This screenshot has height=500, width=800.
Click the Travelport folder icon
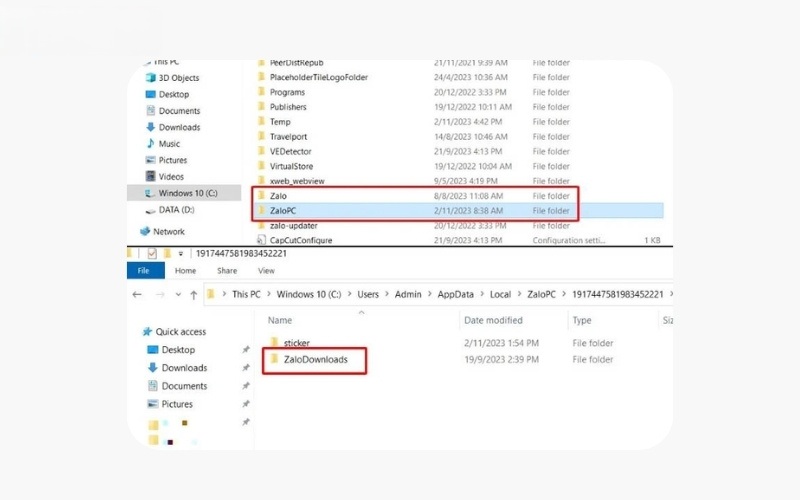coord(262,136)
